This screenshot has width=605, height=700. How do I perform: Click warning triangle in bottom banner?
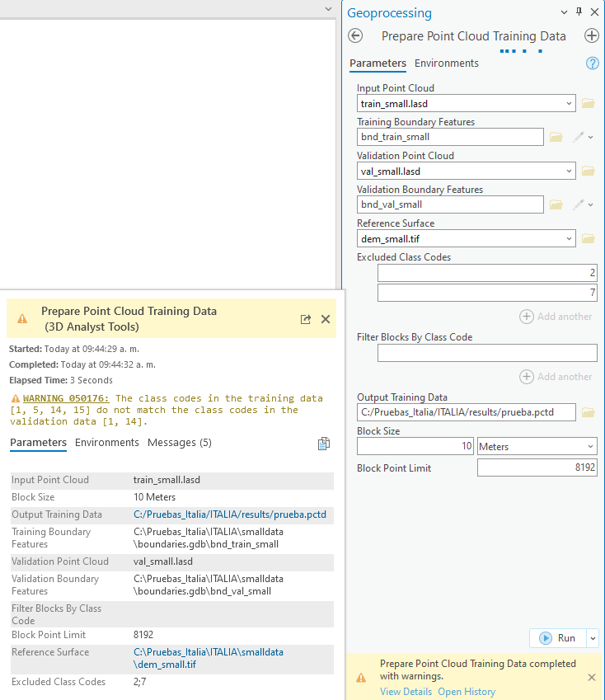click(361, 678)
